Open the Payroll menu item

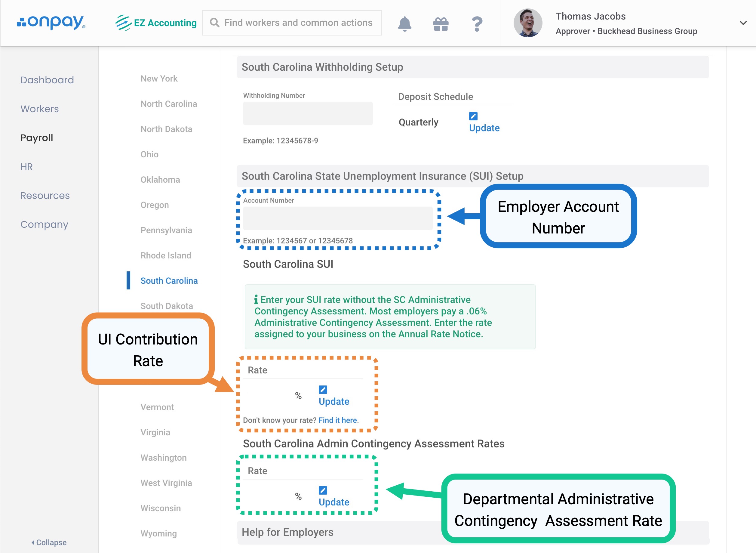[37, 137]
